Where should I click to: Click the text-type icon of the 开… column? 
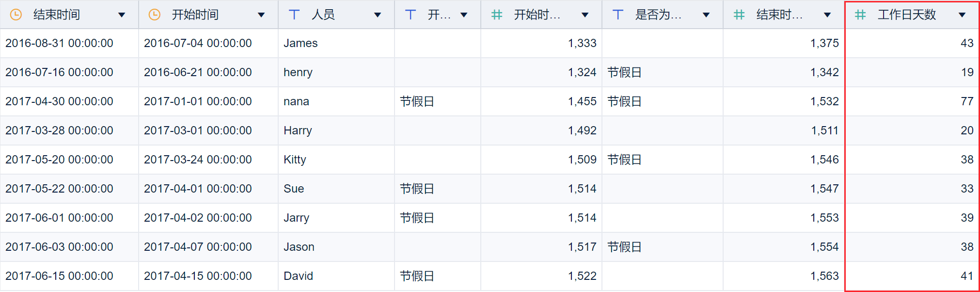pos(410,15)
